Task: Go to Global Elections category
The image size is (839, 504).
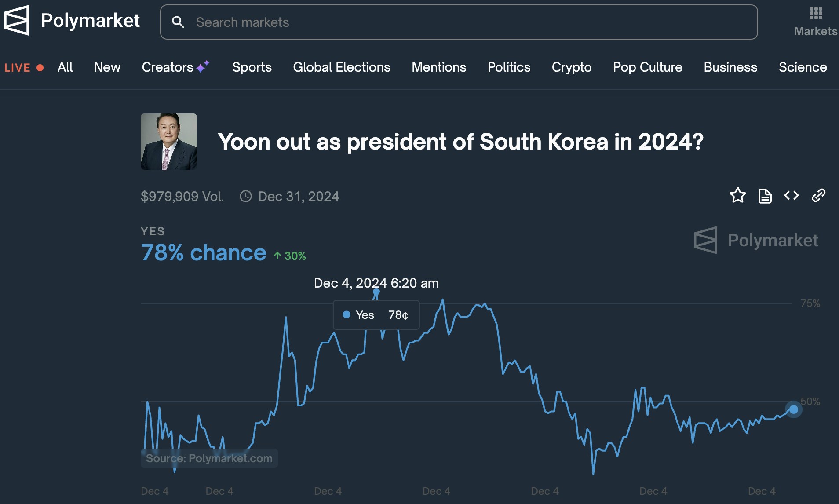Action: (342, 67)
